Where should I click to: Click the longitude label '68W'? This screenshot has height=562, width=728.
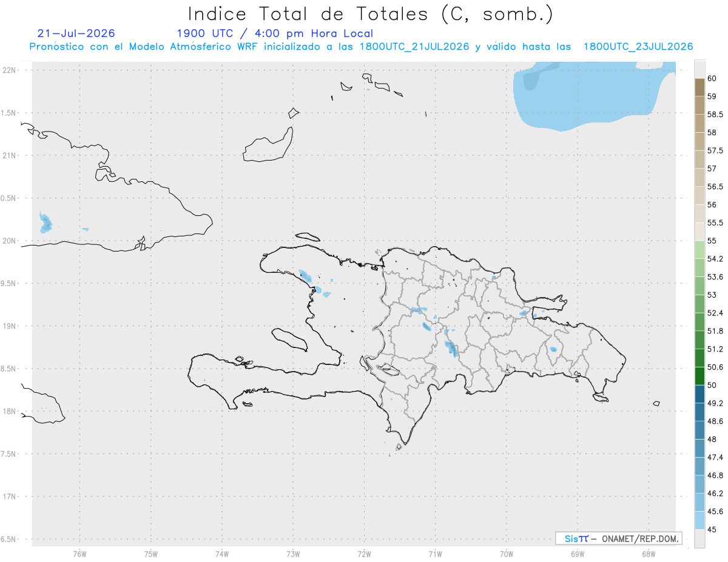coord(649,554)
